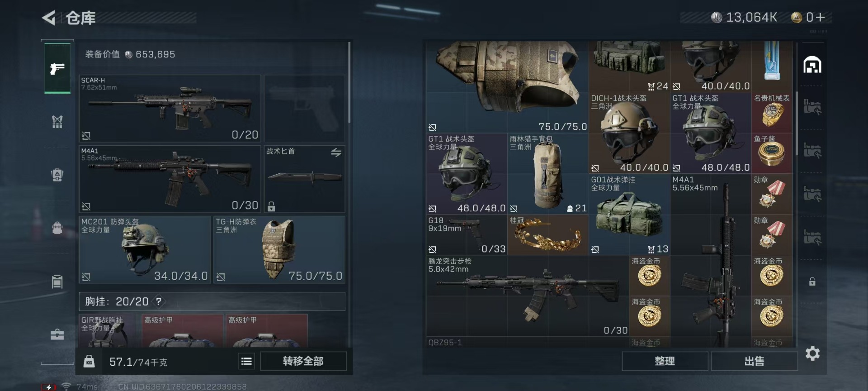Open the secure case sidebar icon

tap(57, 334)
